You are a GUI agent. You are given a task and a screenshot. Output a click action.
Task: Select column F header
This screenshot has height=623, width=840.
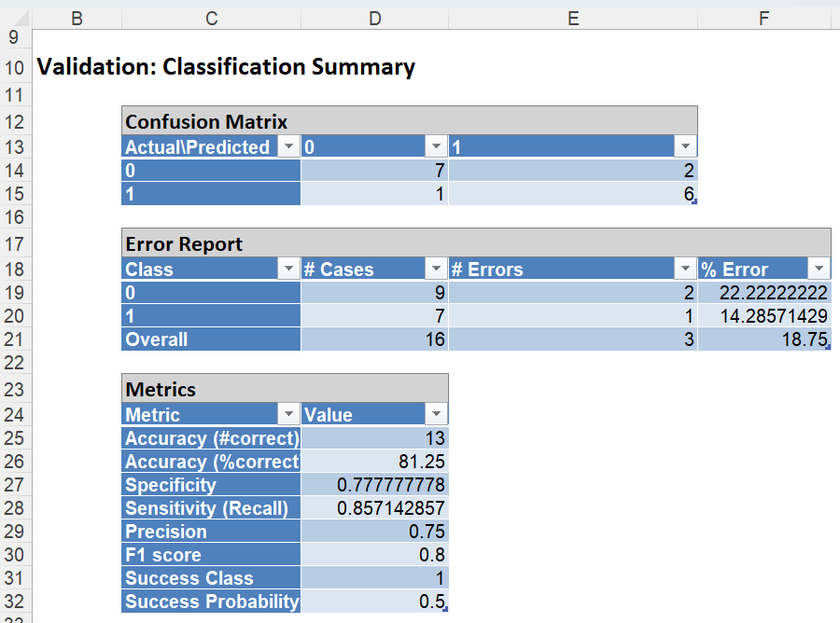pos(763,17)
